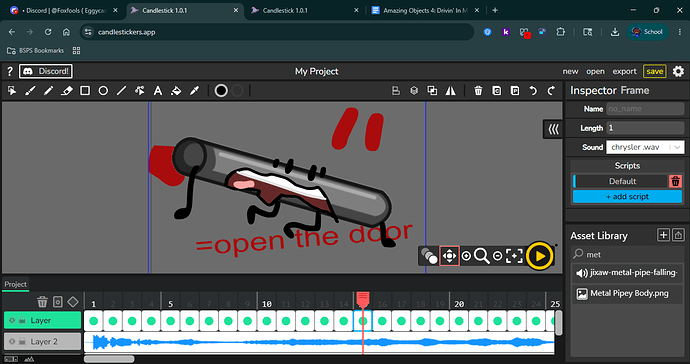Click the recenter canvas icon
690x364 pixels.
point(514,256)
